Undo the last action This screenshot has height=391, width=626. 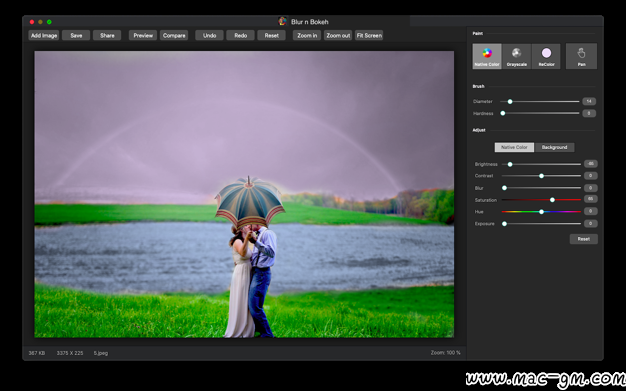209,36
